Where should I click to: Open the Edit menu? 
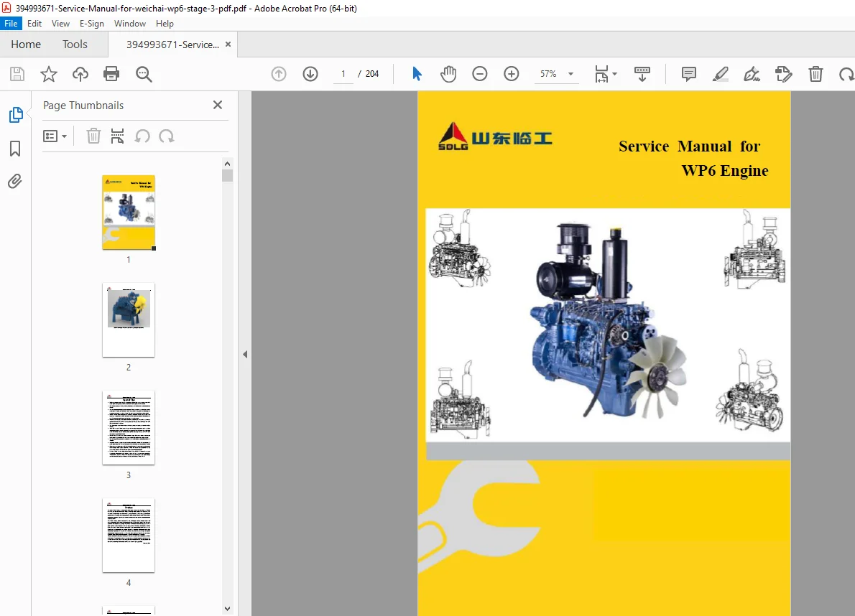(34, 24)
